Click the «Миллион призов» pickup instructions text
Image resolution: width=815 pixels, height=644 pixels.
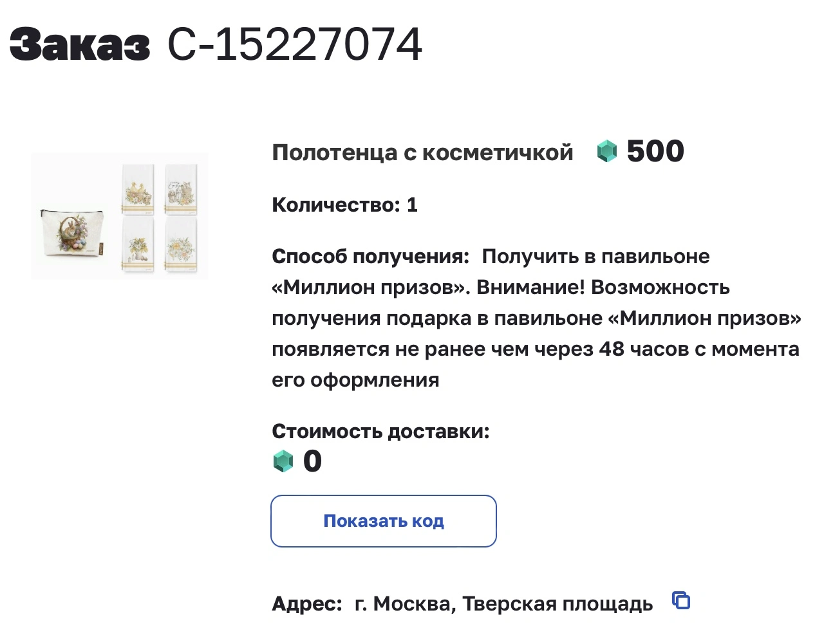(x=536, y=318)
